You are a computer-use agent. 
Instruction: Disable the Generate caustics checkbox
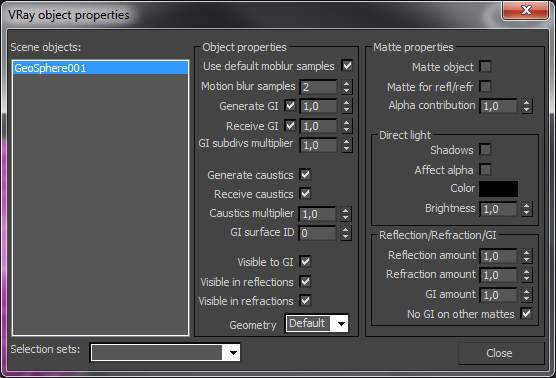pos(305,174)
